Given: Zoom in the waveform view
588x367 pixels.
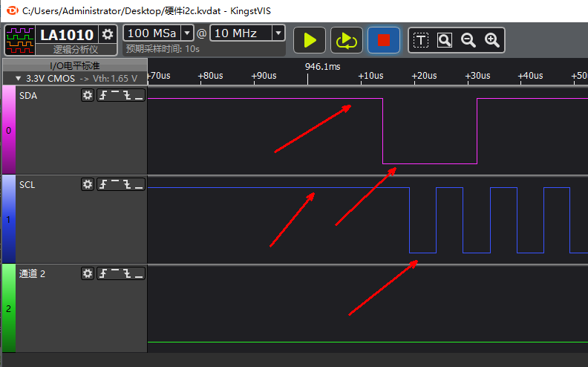Looking at the screenshot, I should pyautogui.click(x=491, y=40).
